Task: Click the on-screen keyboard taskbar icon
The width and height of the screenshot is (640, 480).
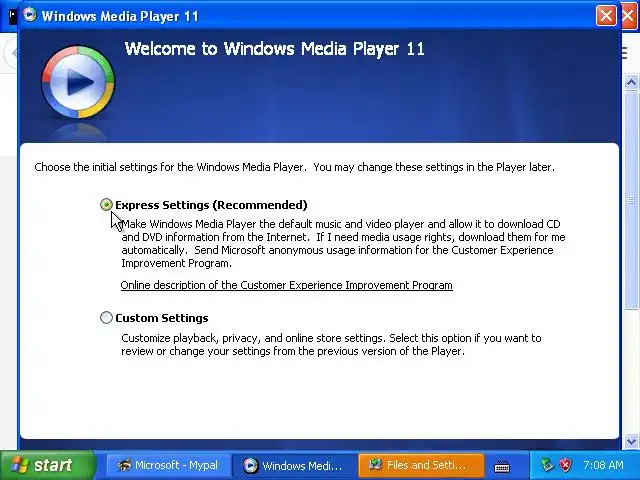Action: [x=502, y=466]
